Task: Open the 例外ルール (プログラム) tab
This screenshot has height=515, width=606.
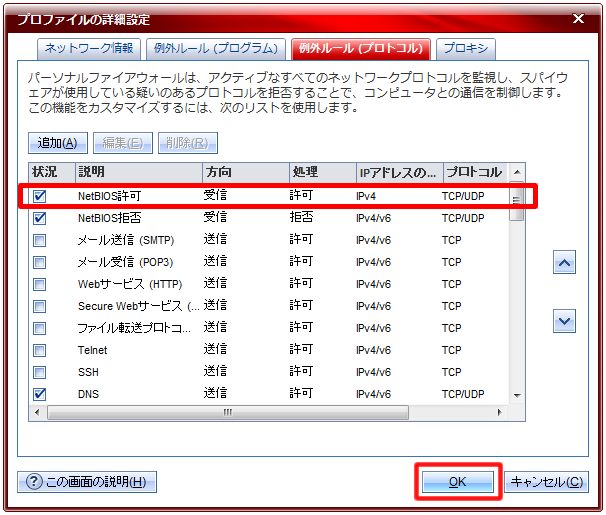Action: click(x=215, y=48)
